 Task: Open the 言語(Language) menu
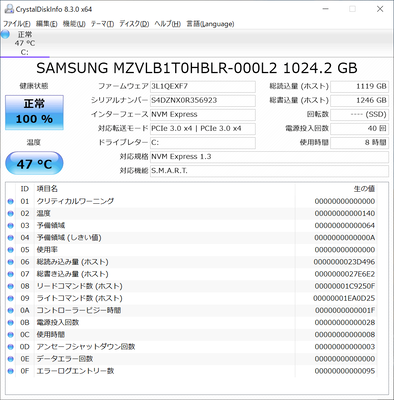coord(210,24)
